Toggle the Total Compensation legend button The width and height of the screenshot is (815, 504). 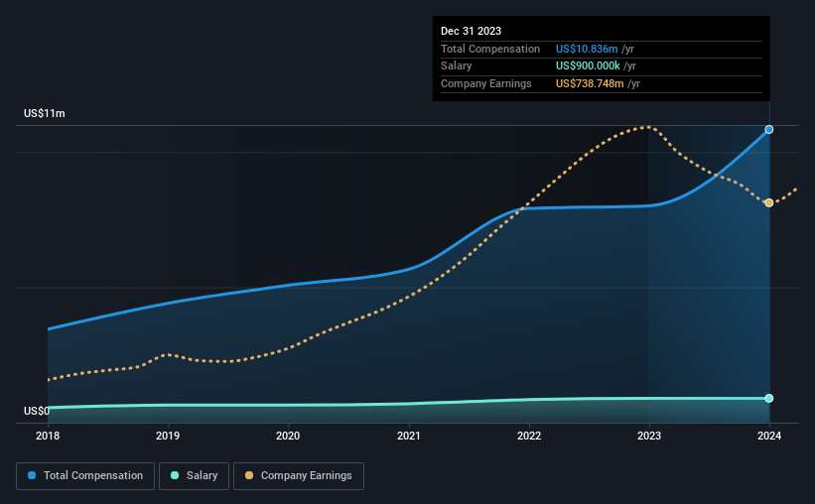click(x=85, y=476)
